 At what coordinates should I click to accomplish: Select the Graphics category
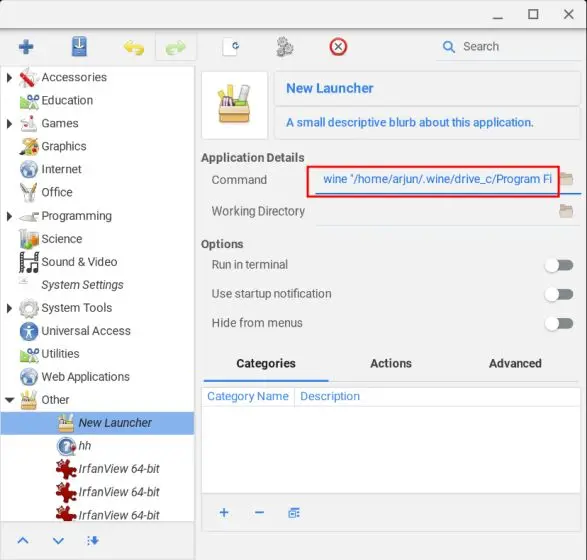point(64,146)
